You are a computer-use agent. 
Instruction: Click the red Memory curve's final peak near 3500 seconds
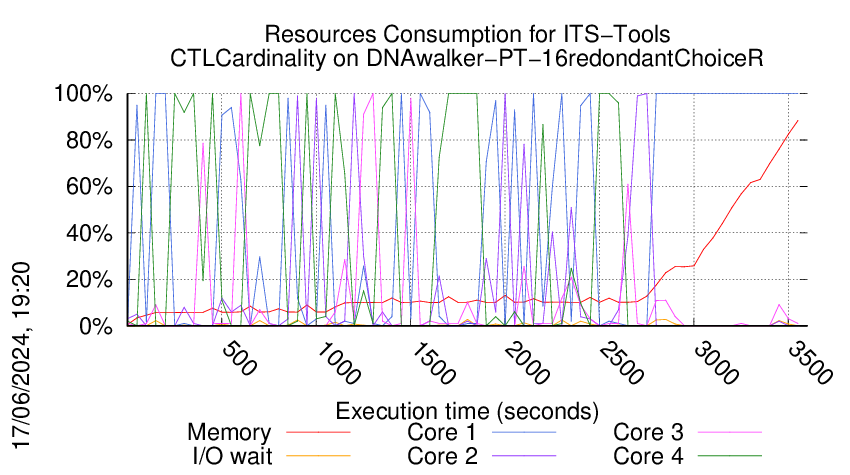coord(797,120)
